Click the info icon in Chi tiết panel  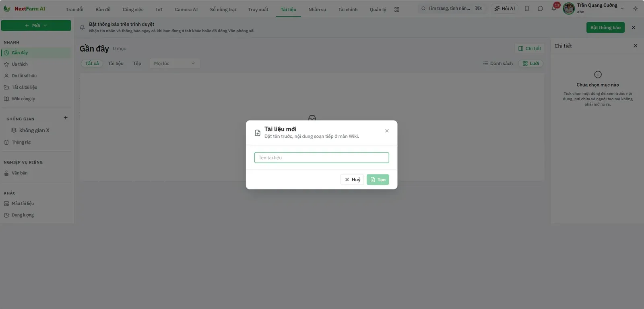pyautogui.click(x=598, y=75)
